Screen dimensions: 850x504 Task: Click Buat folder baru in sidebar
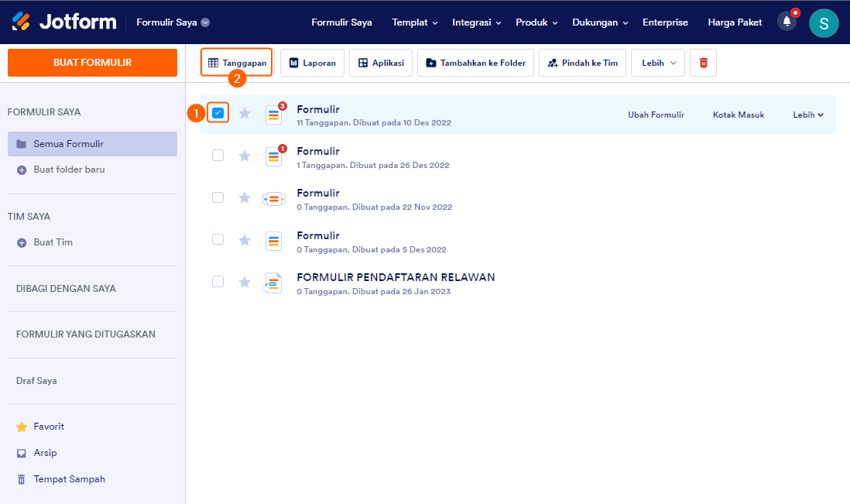click(69, 170)
